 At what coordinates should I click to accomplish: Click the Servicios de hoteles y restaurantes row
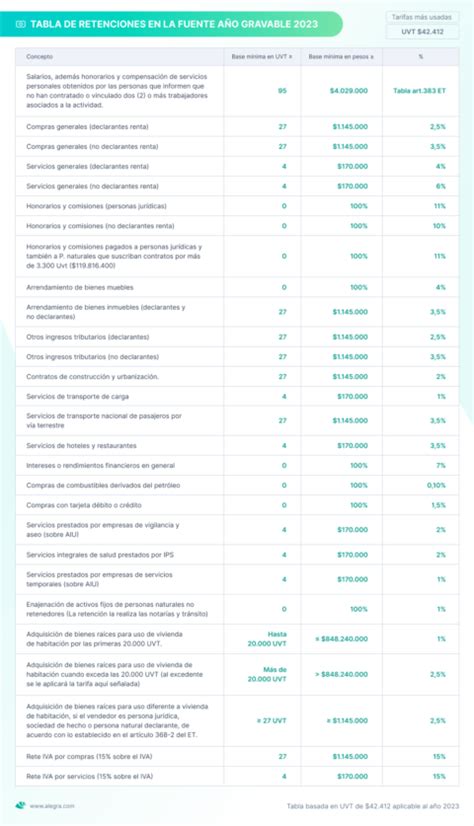click(237, 446)
